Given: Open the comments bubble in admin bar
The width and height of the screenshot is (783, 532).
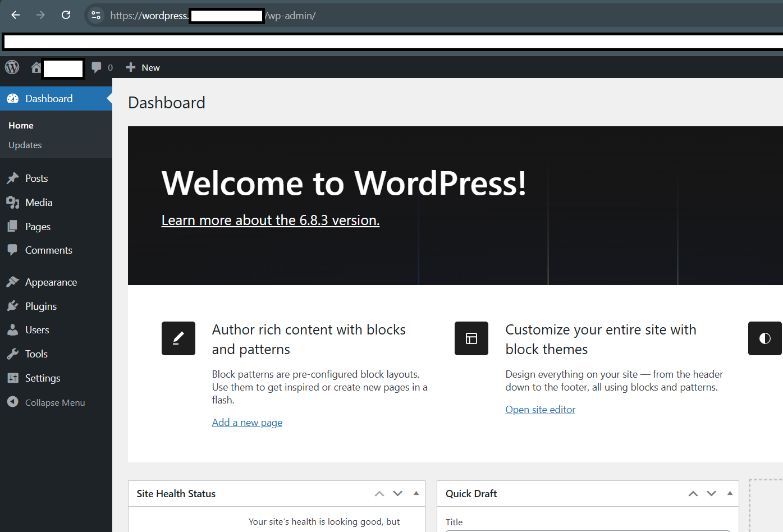Looking at the screenshot, I should 97,67.
